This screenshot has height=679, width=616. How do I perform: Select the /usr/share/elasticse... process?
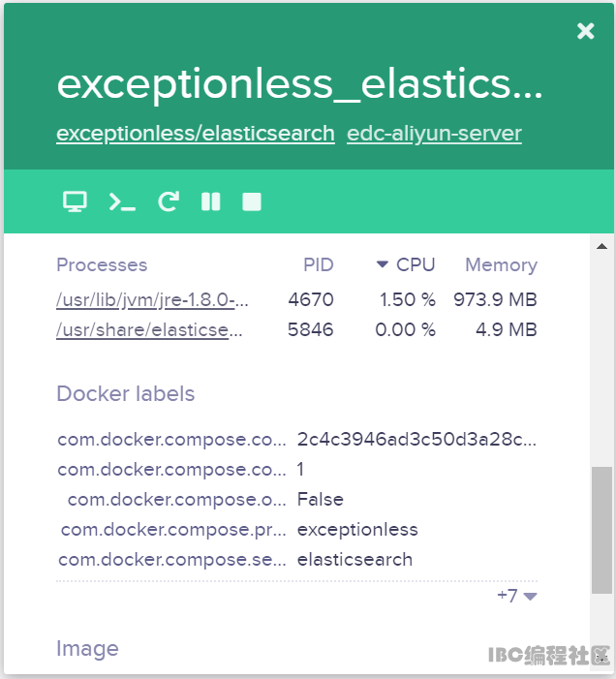149,330
